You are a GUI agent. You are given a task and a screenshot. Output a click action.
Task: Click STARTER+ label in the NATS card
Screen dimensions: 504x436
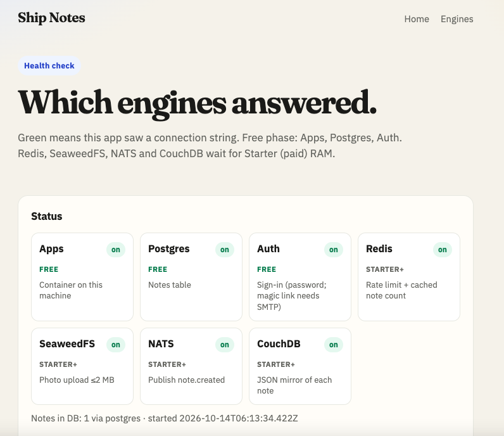click(x=167, y=364)
